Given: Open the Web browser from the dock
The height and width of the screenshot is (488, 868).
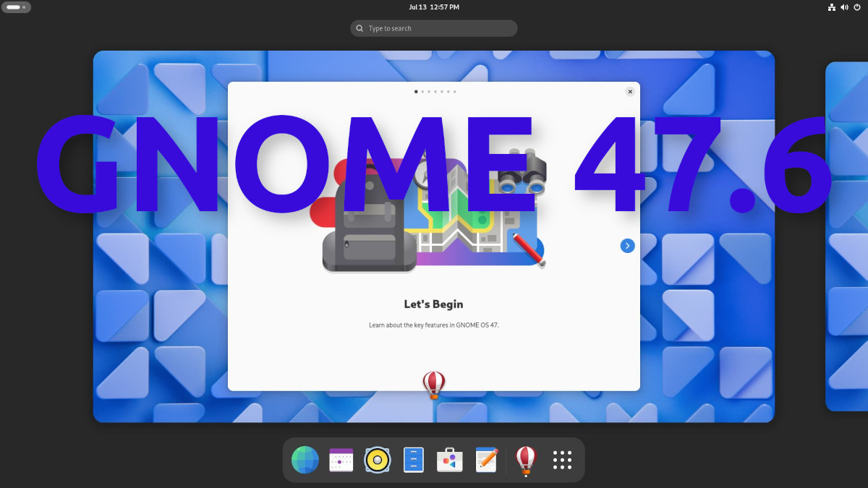Looking at the screenshot, I should click(x=305, y=460).
